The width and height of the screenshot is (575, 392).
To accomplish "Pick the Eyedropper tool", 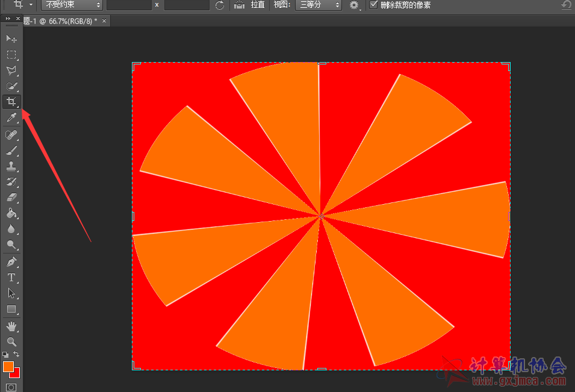I will 11,118.
